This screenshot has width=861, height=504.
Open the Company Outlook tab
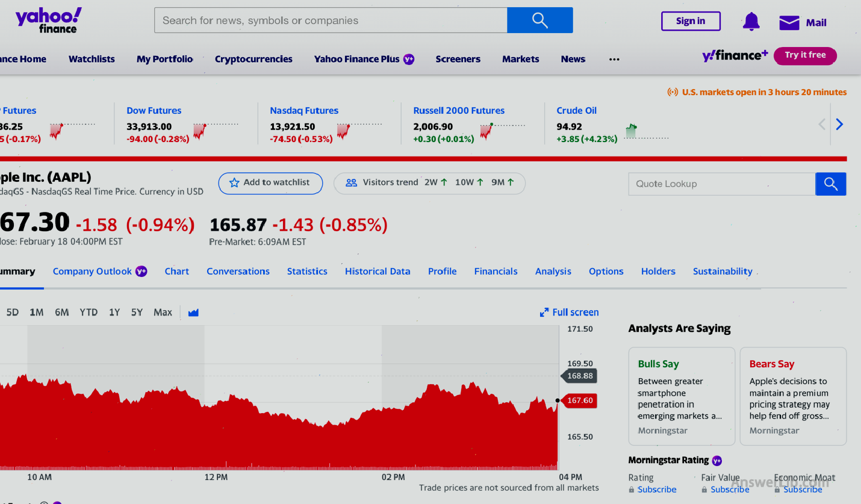(100, 272)
